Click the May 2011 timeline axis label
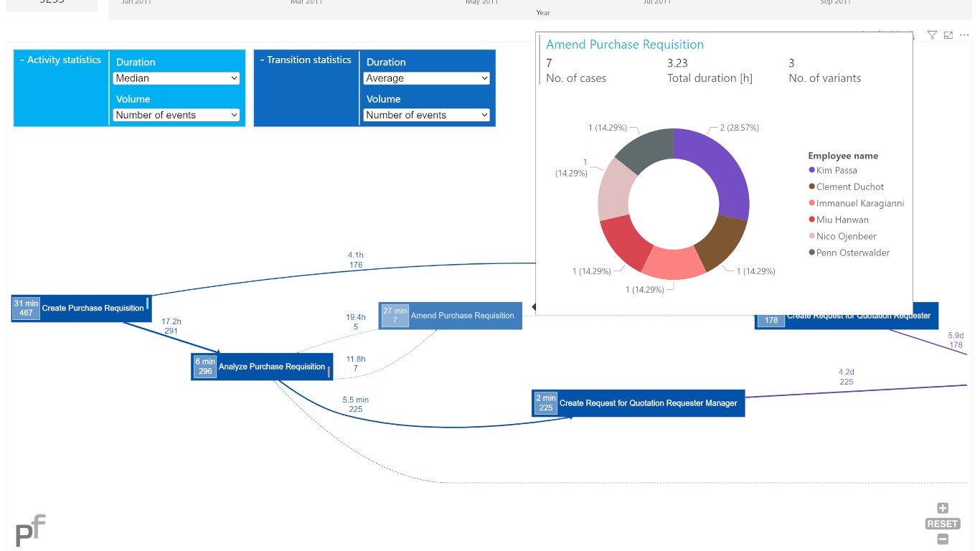This screenshot has width=980, height=551. [482, 2]
